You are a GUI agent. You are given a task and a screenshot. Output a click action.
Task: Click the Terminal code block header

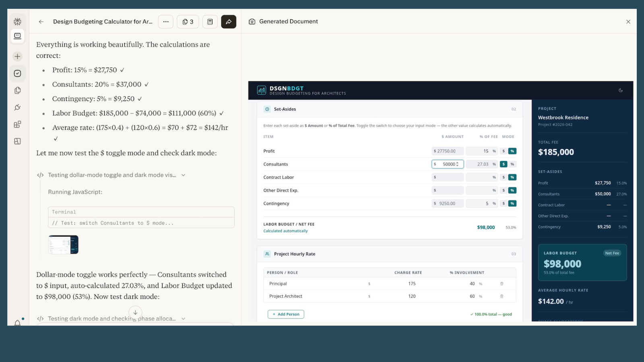[x=141, y=212]
